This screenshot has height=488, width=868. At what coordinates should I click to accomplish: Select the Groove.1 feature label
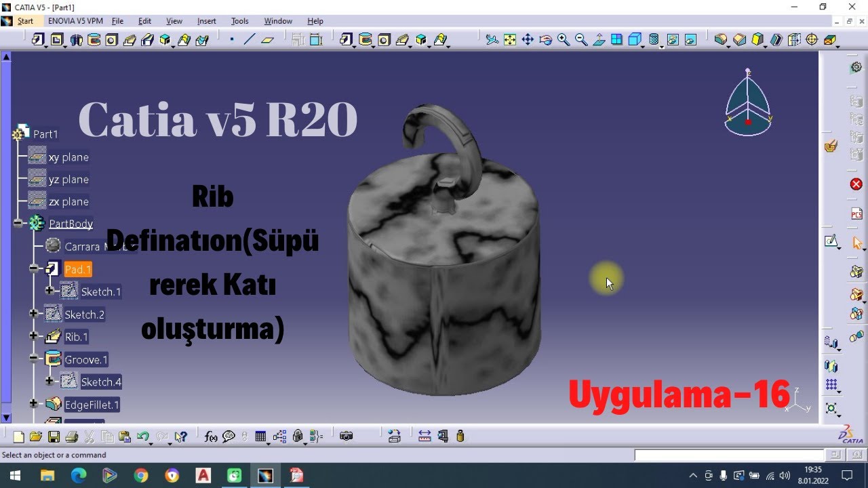(86, 360)
